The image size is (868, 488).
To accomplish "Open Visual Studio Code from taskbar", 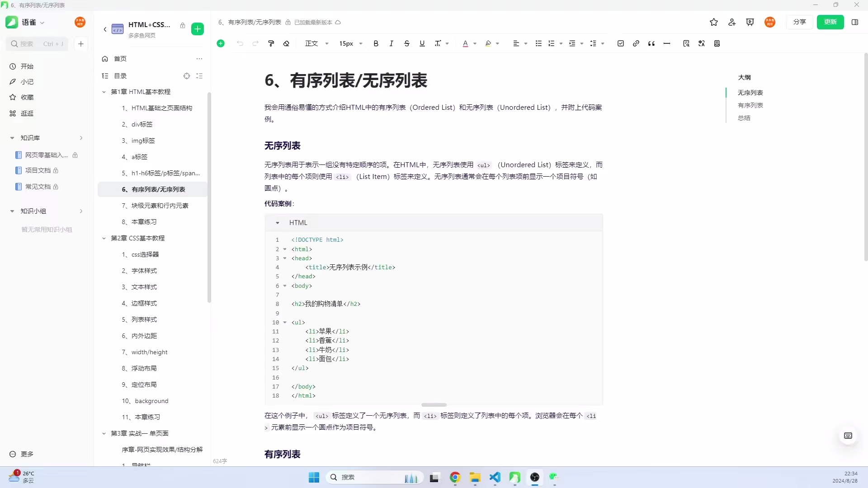I will tap(495, 477).
